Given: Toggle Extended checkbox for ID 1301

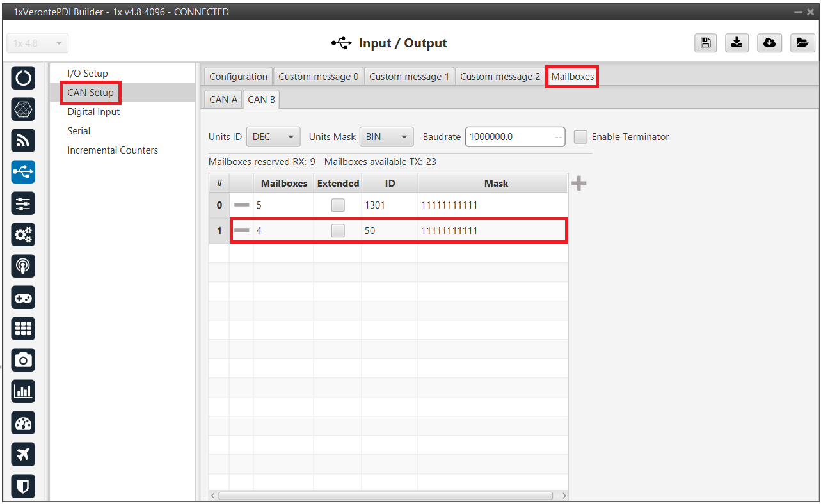Looking at the screenshot, I should 338,205.
